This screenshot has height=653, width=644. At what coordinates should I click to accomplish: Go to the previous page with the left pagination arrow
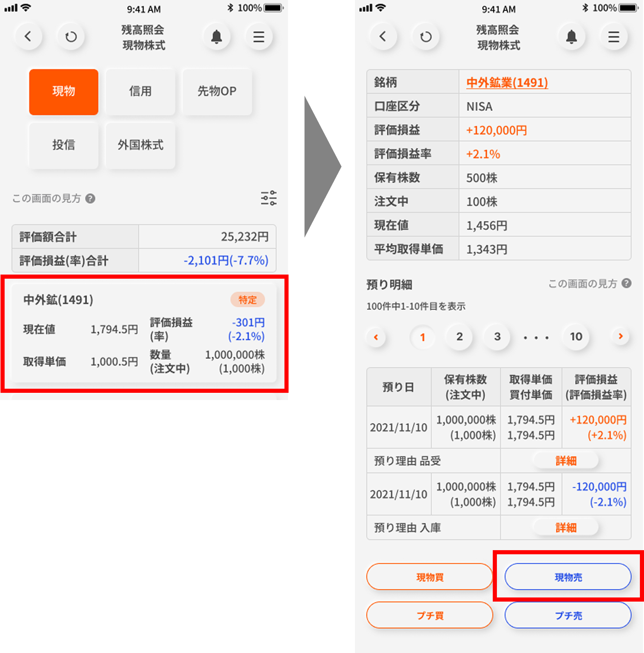click(376, 337)
